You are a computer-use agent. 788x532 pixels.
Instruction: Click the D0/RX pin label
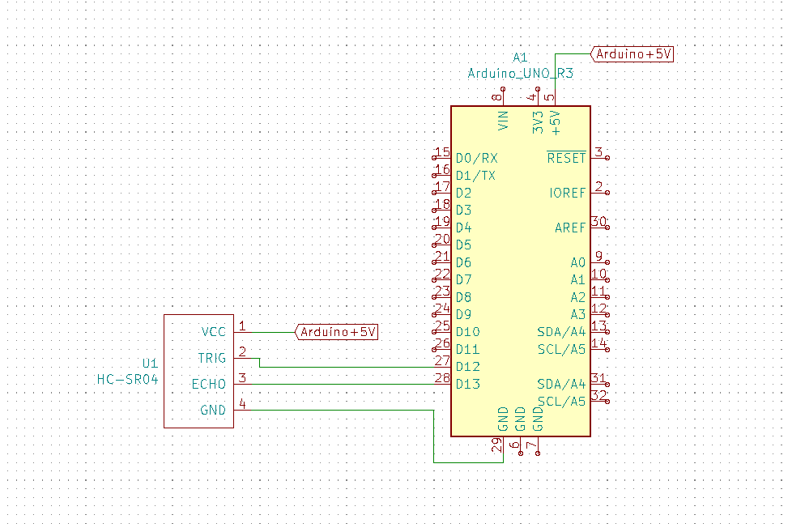coord(476,158)
